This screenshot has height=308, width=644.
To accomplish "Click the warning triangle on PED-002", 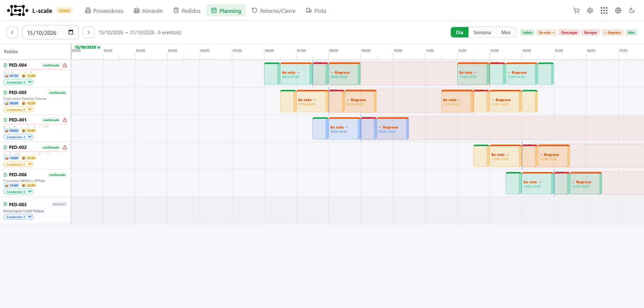I will tap(65, 148).
